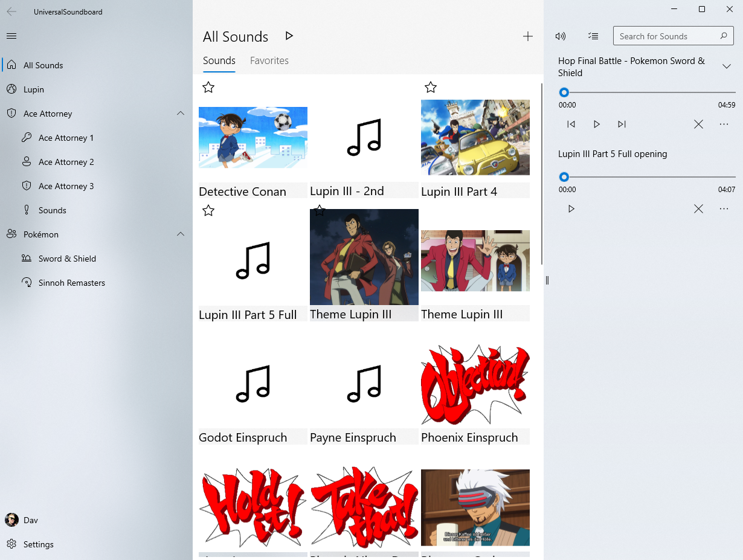Open the Dav account page
The image size is (743, 560).
pos(97,520)
